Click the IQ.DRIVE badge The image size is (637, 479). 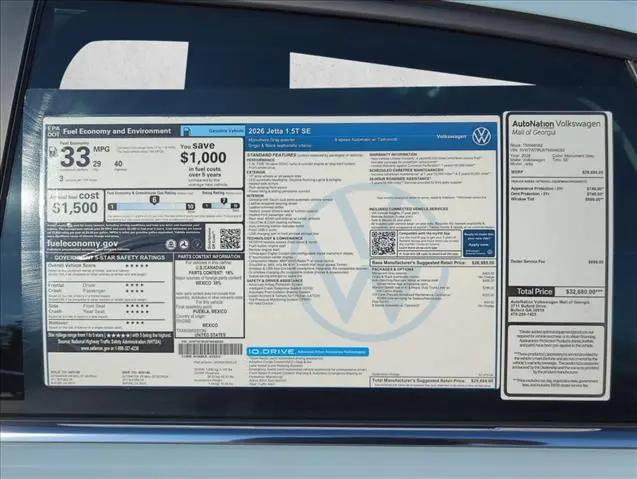[308, 351]
